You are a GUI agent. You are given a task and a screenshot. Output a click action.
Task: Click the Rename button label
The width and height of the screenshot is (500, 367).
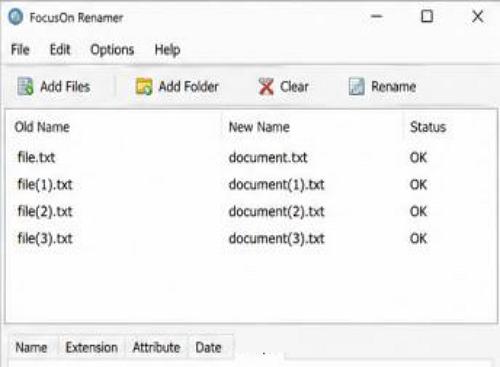pyautogui.click(x=394, y=87)
